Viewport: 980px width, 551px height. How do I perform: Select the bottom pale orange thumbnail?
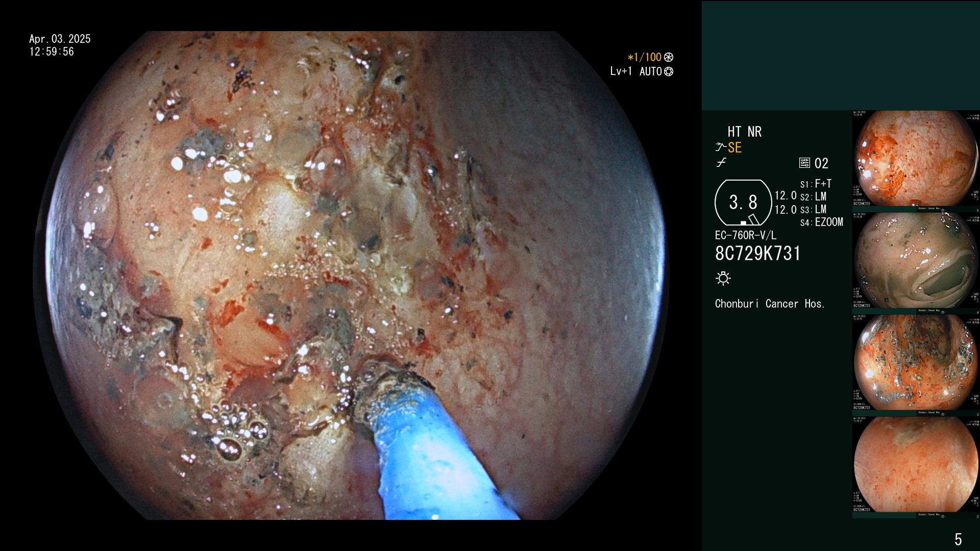coord(916,465)
